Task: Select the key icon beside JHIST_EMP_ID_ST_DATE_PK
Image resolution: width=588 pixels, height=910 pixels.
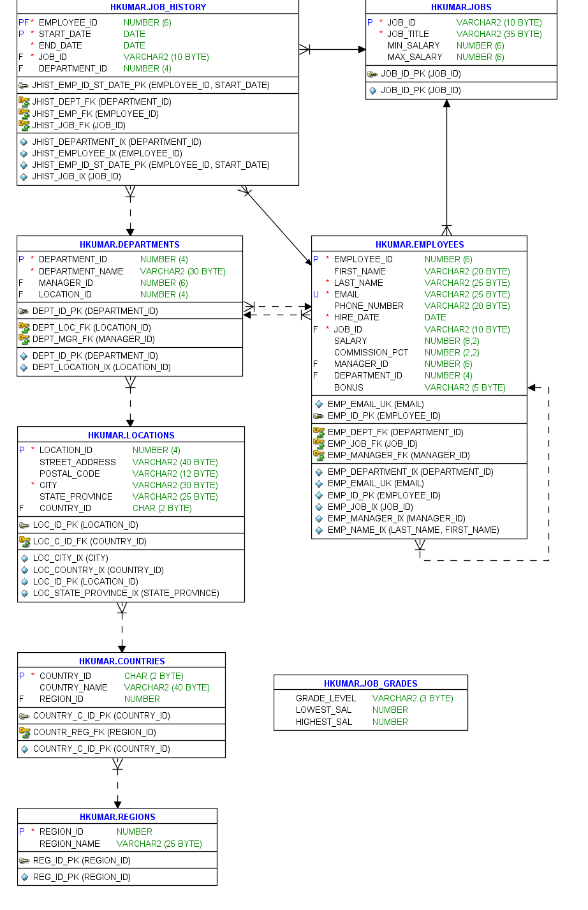Action: coord(24,85)
